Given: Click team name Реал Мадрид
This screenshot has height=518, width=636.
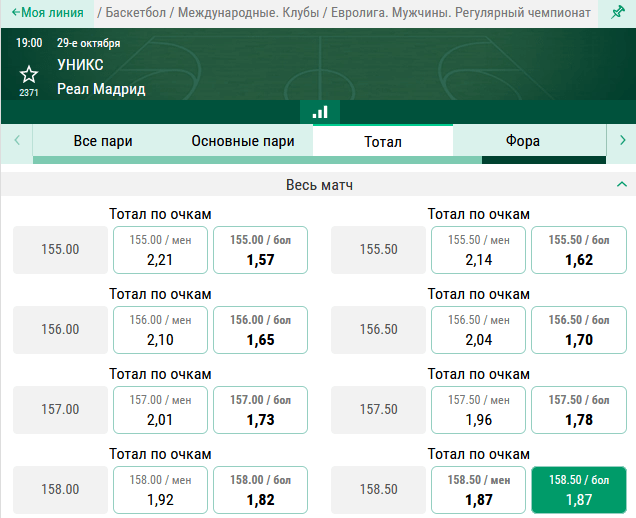Looking at the screenshot, I should pyautogui.click(x=101, y=89).
